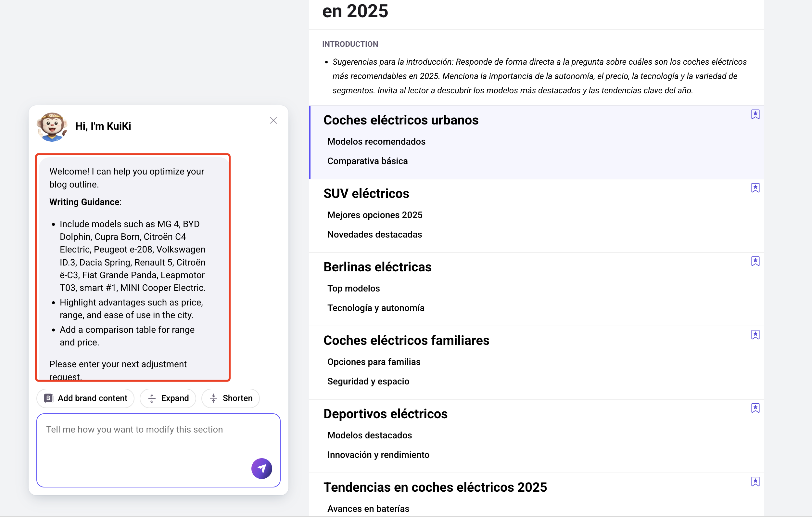Viewport: 812px width, 518px height.
Task: Click the 'Hi, I'm KuiKi' greeting
Action: [x=103, y=126]
